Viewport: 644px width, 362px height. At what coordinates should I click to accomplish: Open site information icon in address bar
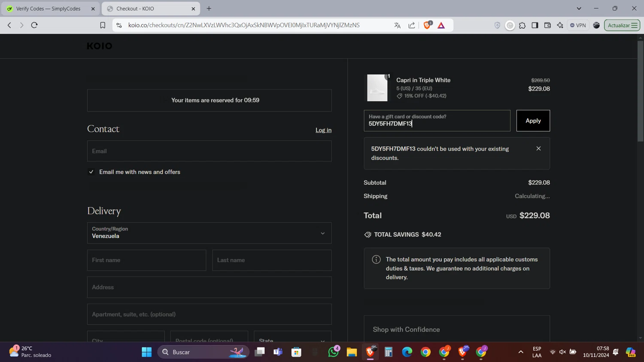coord(119,25)
